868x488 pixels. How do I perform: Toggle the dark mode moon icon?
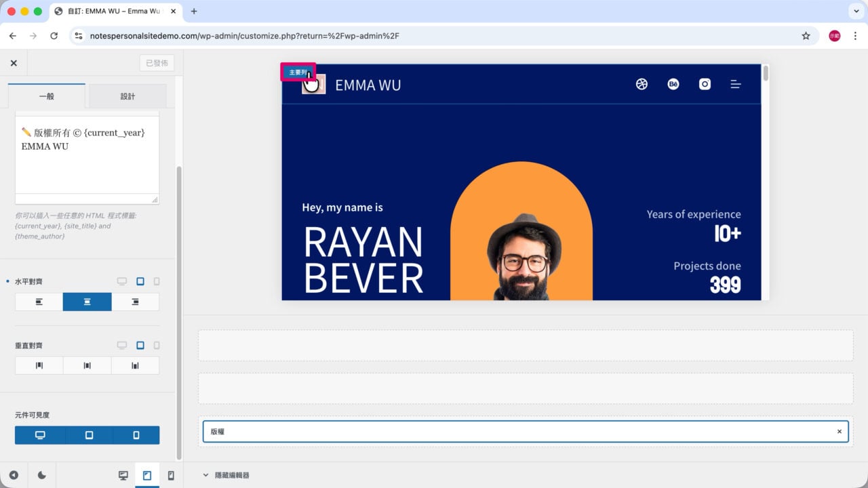coord(41,475)
